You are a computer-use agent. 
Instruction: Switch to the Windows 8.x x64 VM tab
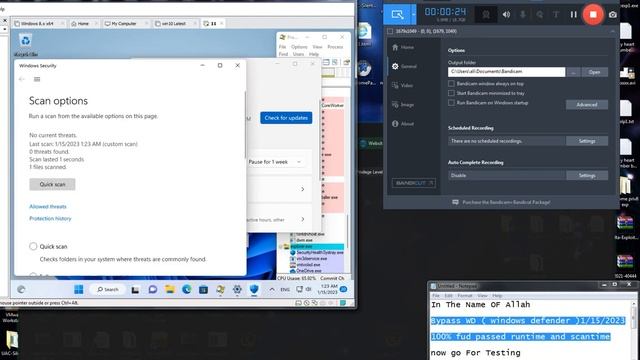coord(38,24)
